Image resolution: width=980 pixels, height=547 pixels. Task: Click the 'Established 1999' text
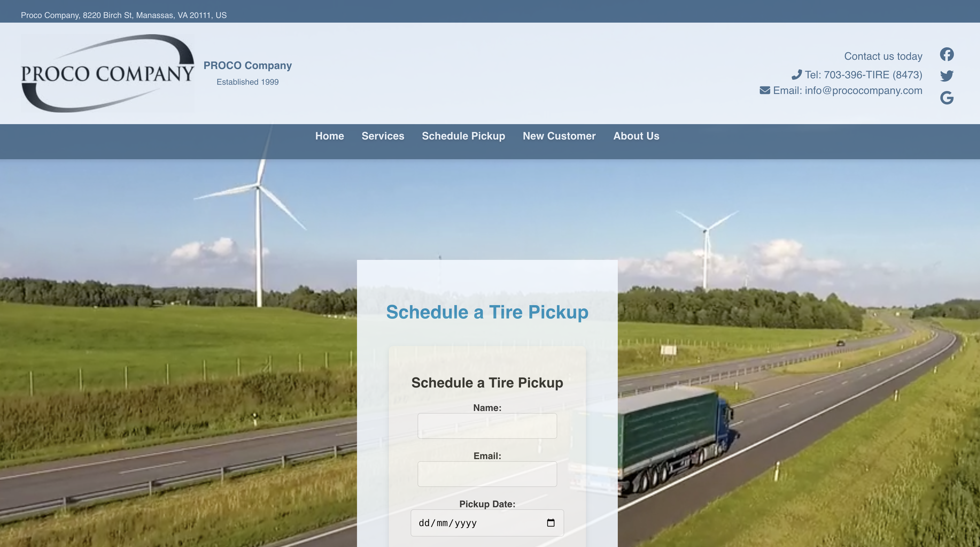pyautogui.click(x=247, y=82)
